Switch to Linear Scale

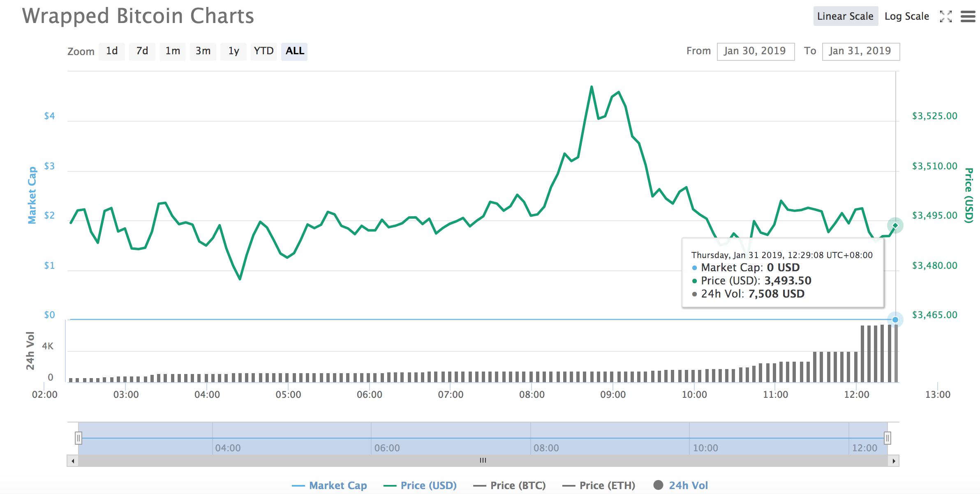click(845, 16)
